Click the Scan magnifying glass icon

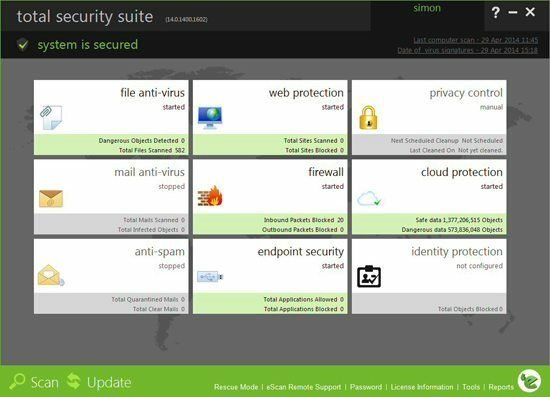click(x=17, y=382)
